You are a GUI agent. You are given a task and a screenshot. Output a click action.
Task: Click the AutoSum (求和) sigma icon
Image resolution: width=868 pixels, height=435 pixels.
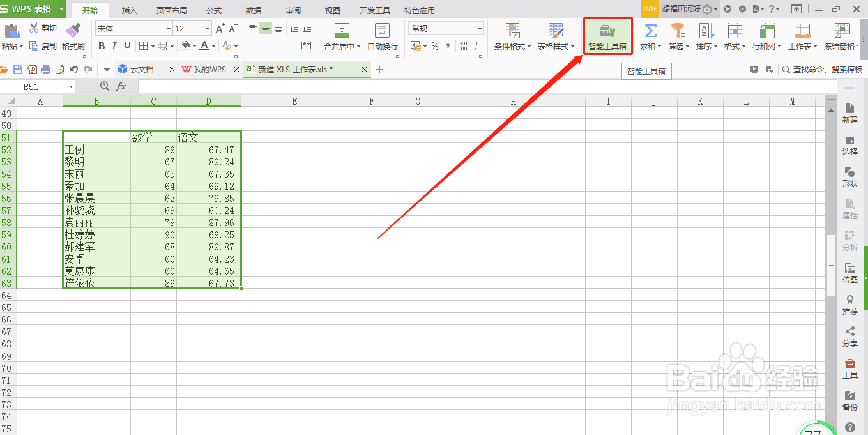650,31
